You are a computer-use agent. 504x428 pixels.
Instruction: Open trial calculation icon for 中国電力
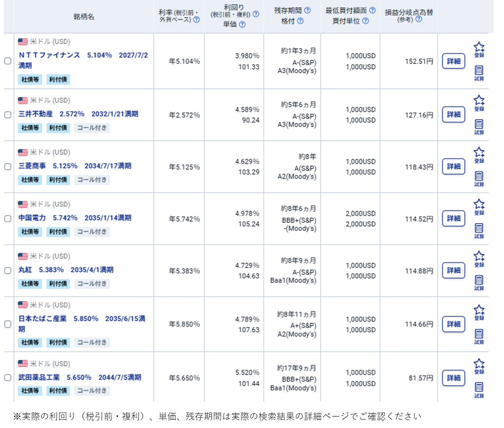click(x=479, y=229)
